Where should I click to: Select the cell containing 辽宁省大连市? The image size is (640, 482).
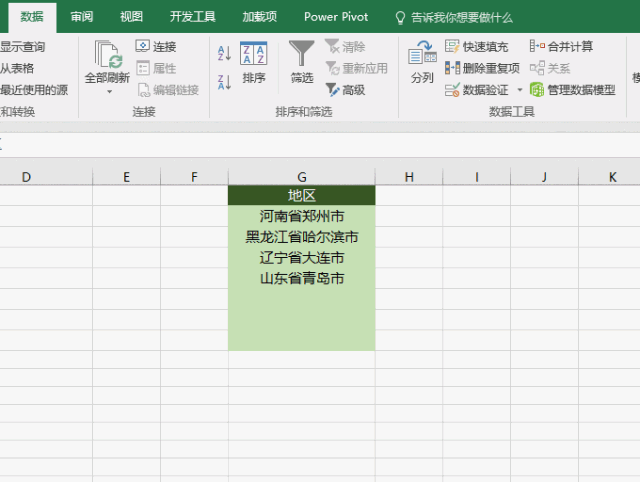(x=302, y=258)
